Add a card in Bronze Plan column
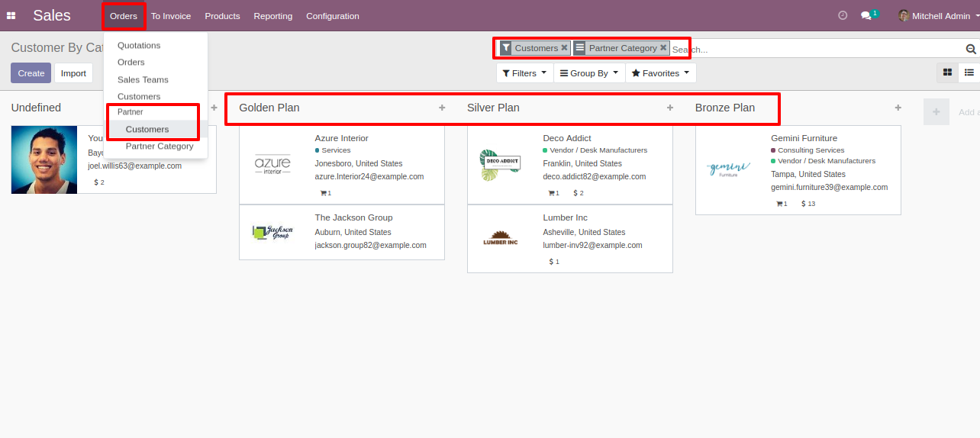Screen dimensions: 980x438 (898, 108)
